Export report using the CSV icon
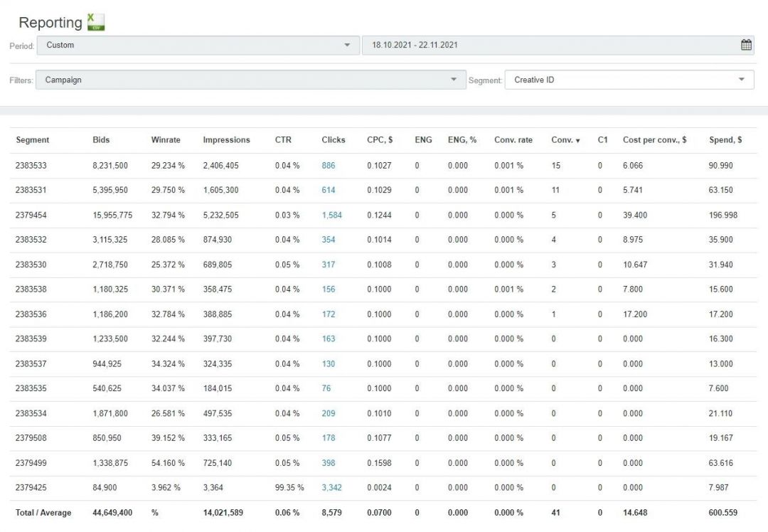 coord(95,22)
